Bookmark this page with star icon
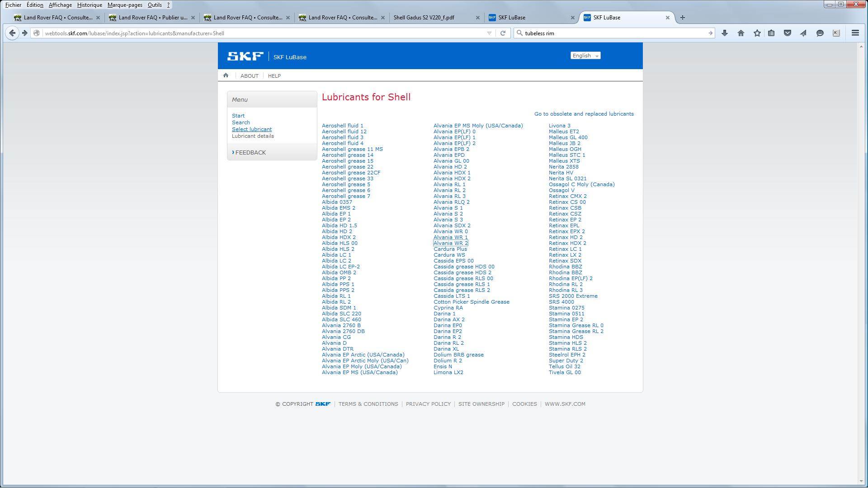The image size is (868, 488). [757, 33]
